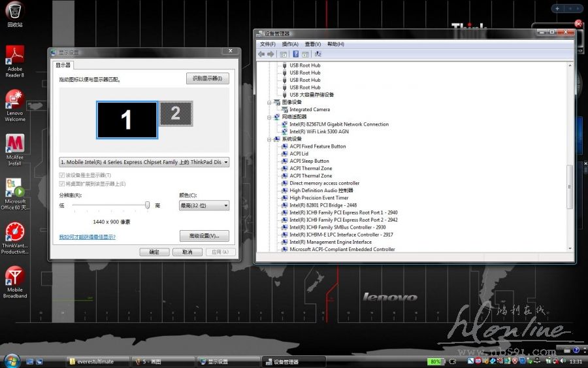Toggle the extend desktop onto this monitor checkbox
The image size is (588, 368).
click(x=62, y=184)
